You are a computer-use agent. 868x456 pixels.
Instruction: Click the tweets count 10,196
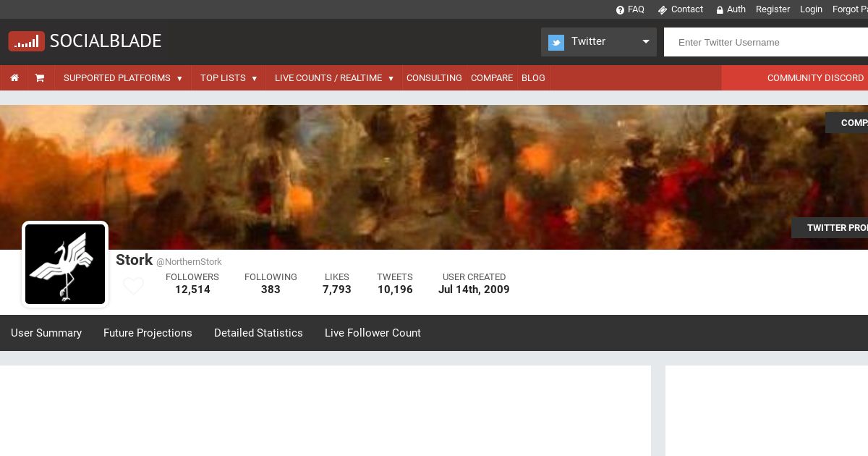395,290
